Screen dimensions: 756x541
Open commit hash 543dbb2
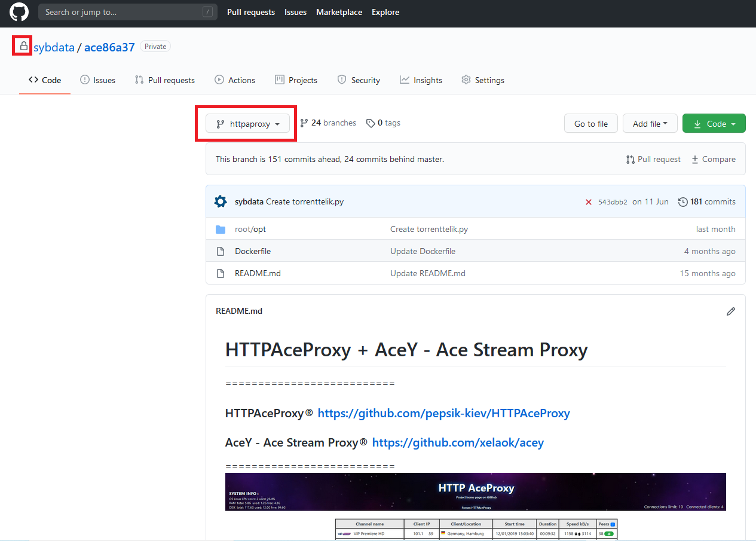tap(613, 202)
